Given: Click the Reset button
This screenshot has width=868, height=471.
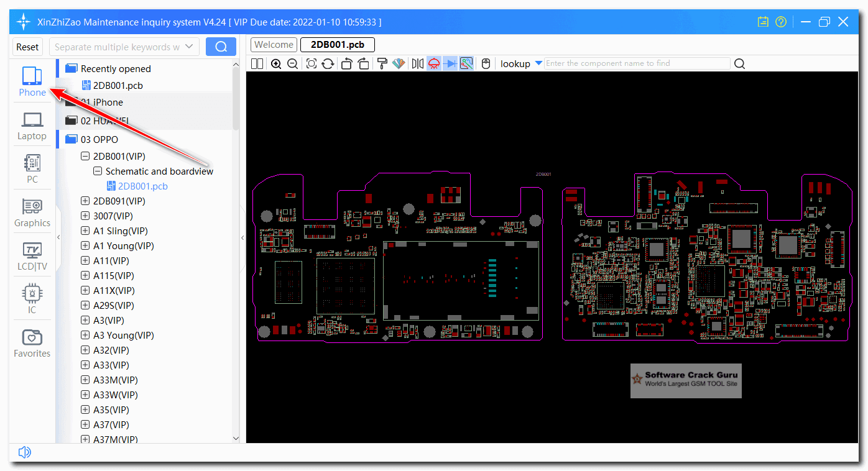Looking at the screenshot, I should [27, 47].
